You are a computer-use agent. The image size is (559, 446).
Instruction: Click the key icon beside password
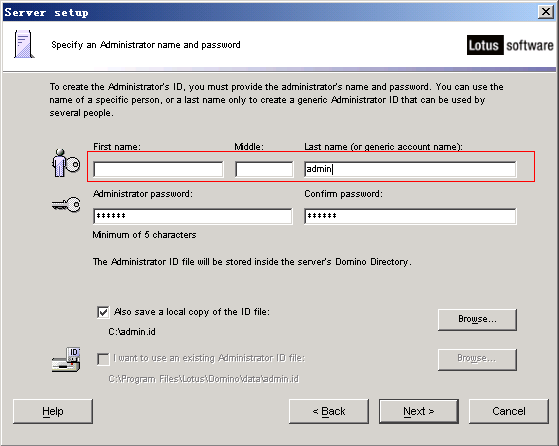tap(66, 205)
